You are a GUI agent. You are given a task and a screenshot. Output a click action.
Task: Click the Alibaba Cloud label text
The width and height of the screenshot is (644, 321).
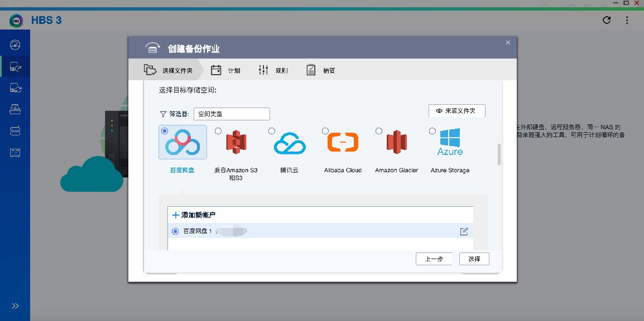343,170
